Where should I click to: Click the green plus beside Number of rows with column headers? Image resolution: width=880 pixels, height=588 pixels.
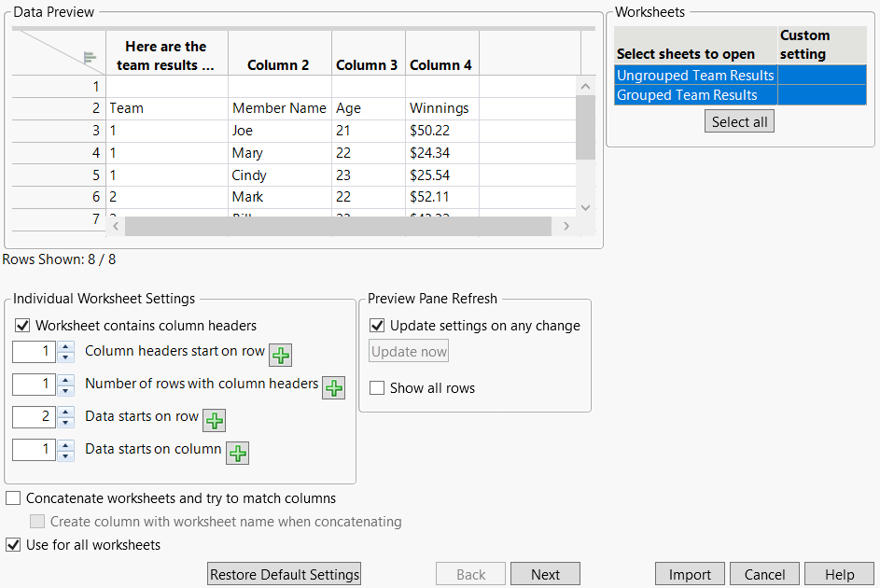(333, 388)
